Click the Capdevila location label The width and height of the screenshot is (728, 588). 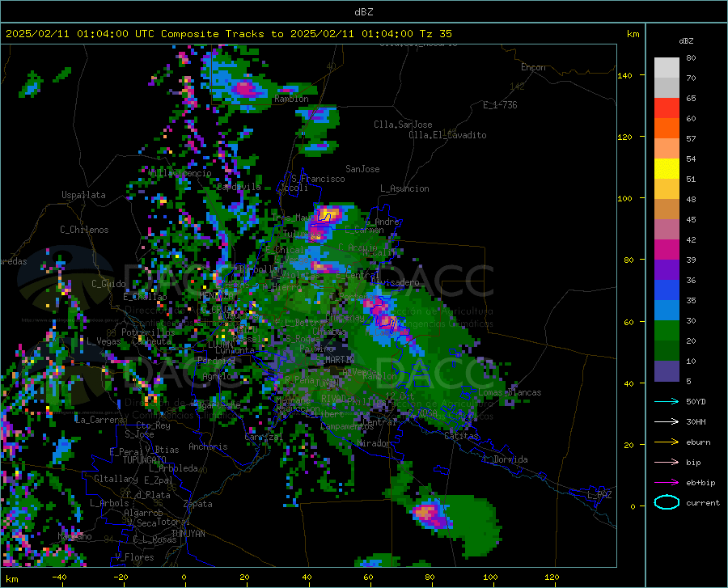[x=239, y=187]
